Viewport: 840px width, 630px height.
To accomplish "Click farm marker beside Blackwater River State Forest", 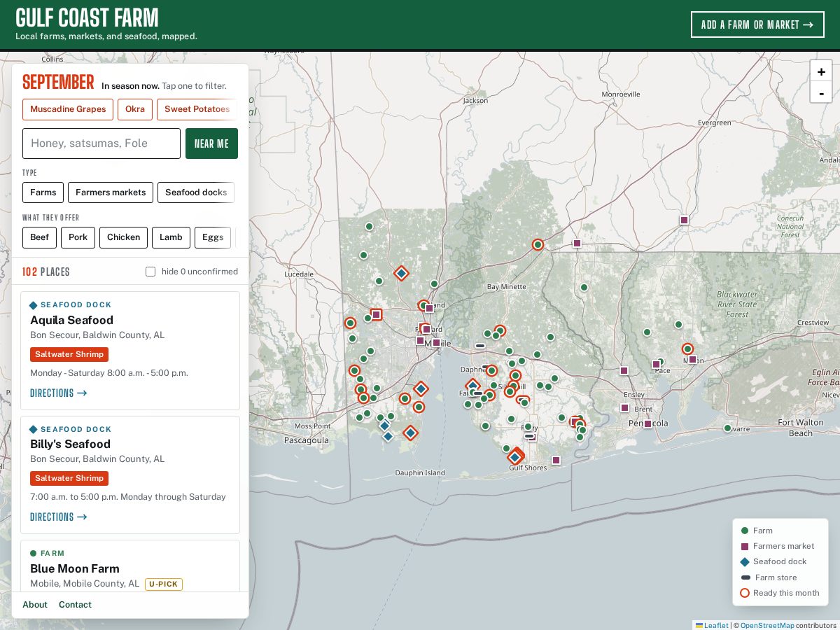I will (678, 324).
